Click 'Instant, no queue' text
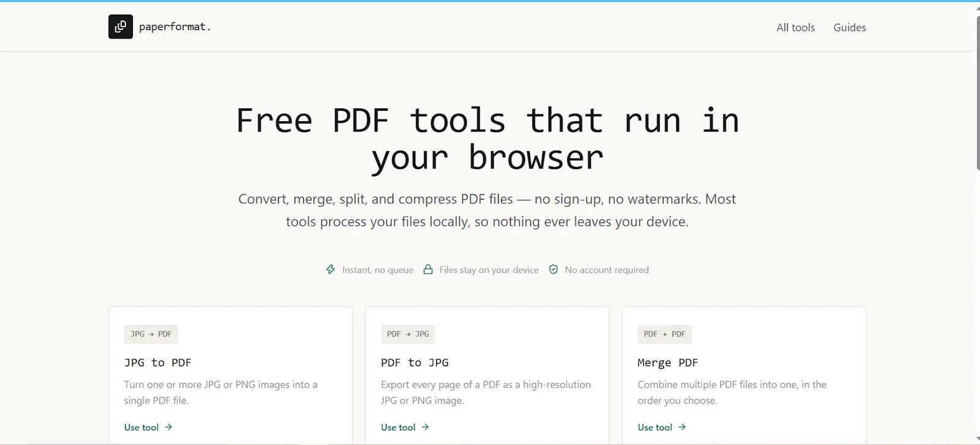 (378, 270)
